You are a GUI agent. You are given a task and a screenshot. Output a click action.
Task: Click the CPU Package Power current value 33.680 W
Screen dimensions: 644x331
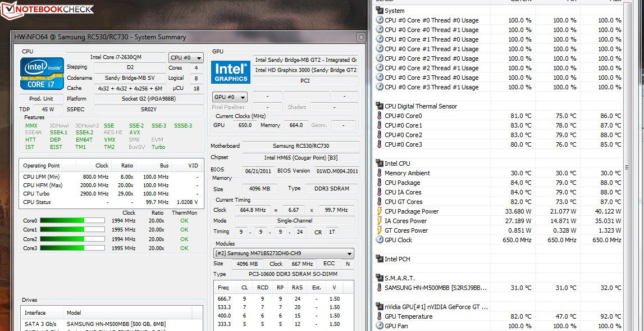click(x=517, y=211)
